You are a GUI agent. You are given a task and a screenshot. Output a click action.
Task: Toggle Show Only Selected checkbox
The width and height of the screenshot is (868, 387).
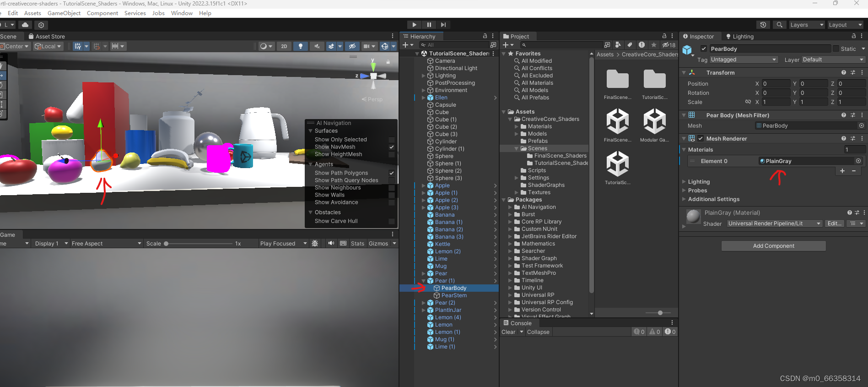392,140
